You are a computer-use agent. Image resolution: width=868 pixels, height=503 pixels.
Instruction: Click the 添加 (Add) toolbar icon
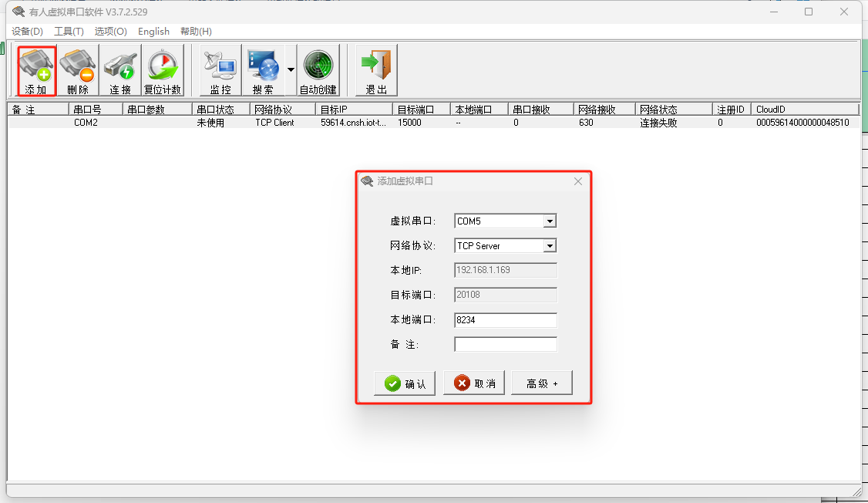[x=36, y=70]
